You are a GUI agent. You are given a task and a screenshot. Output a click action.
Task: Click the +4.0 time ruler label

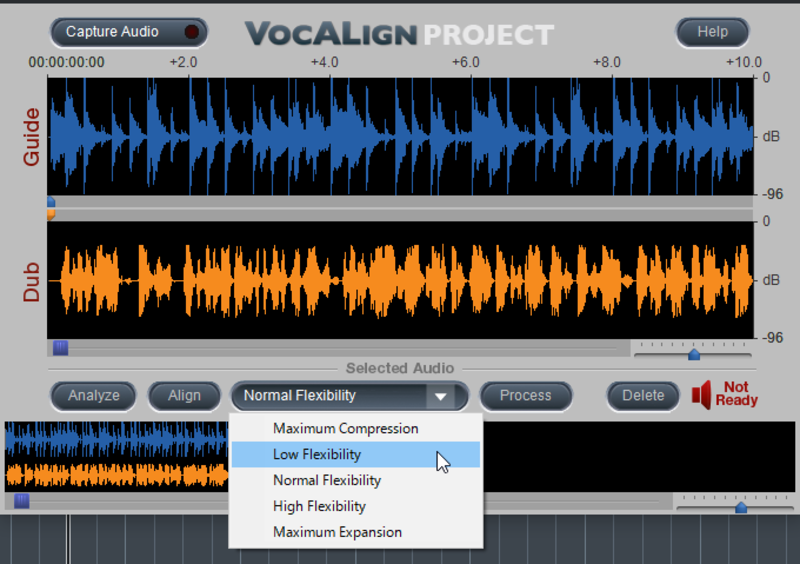(x=324, y=62)
